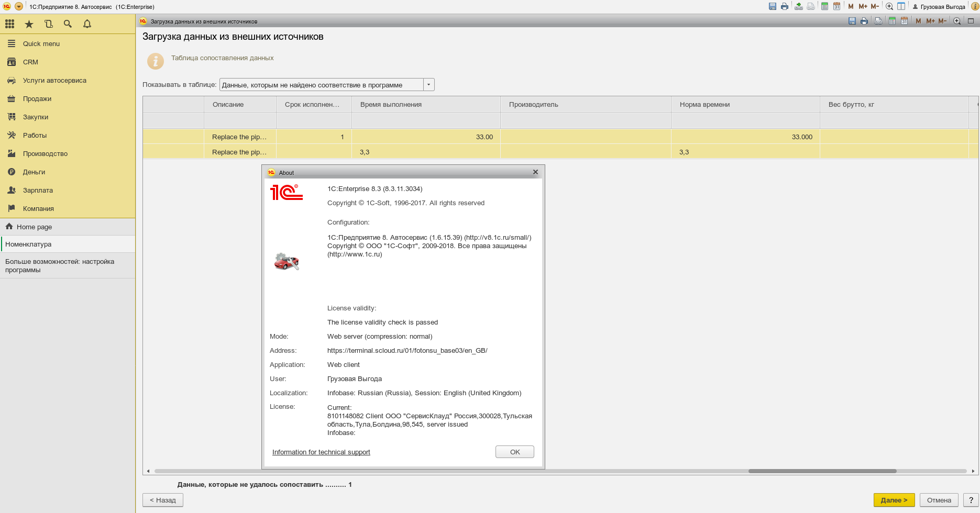Image resolution: width=980 pixels, height=513 pixels.
Task: Click the M memory button in main toolbar
Action: pos(851,6)
